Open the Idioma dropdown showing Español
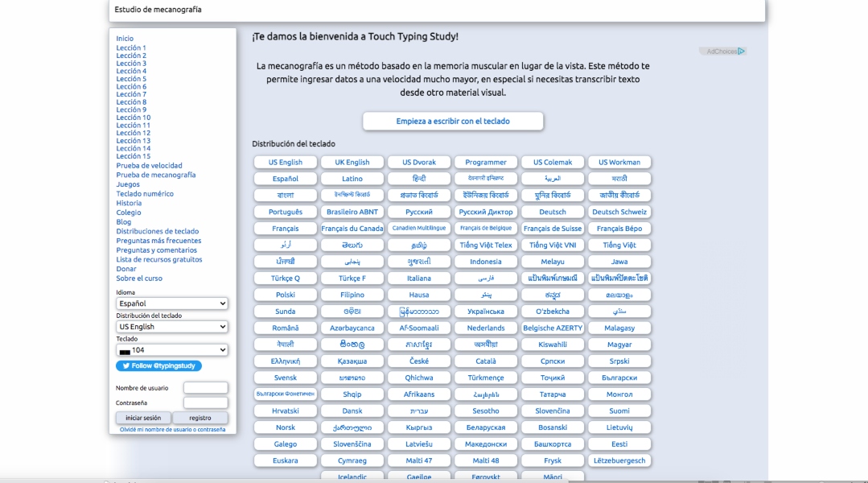This screenshot has height=483, width=868. (x=171, y=303)
